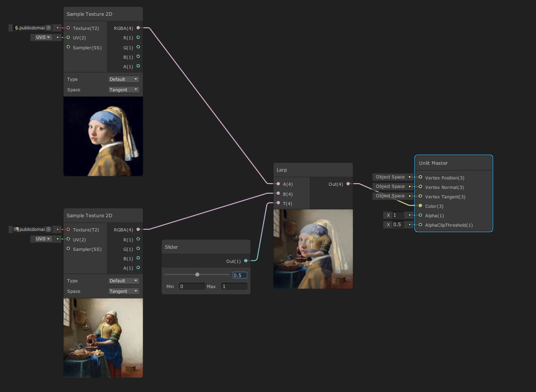Click the top Sample Texture 2D RGBA(4) output port
536x392 pixels.
(x=138, y=28)
